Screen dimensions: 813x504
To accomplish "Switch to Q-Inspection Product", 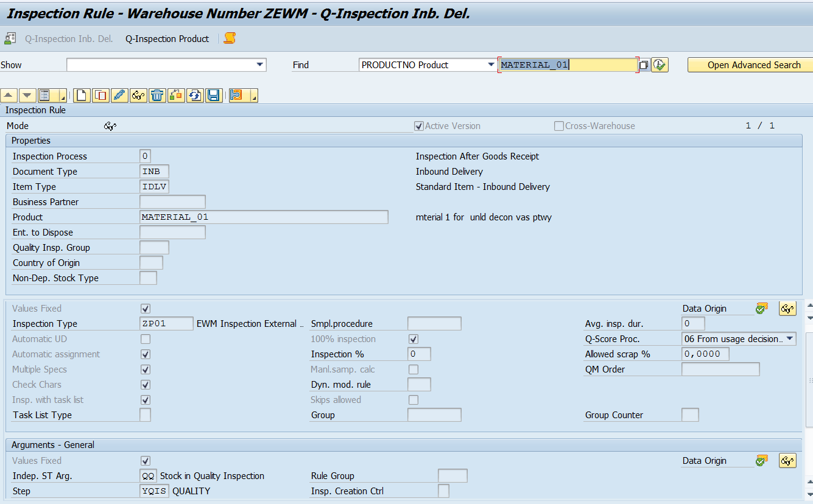I will pos(167,38).
